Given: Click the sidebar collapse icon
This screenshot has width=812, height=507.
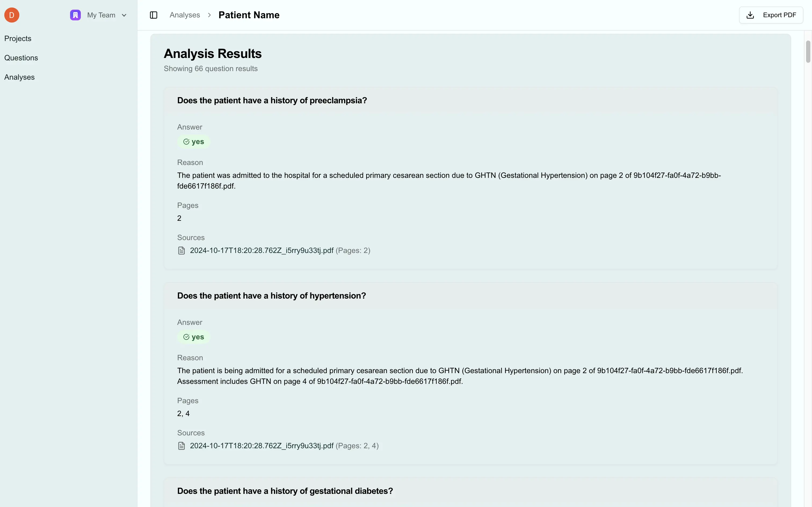Looking at the screenshot, I should (x=154, y=15).
